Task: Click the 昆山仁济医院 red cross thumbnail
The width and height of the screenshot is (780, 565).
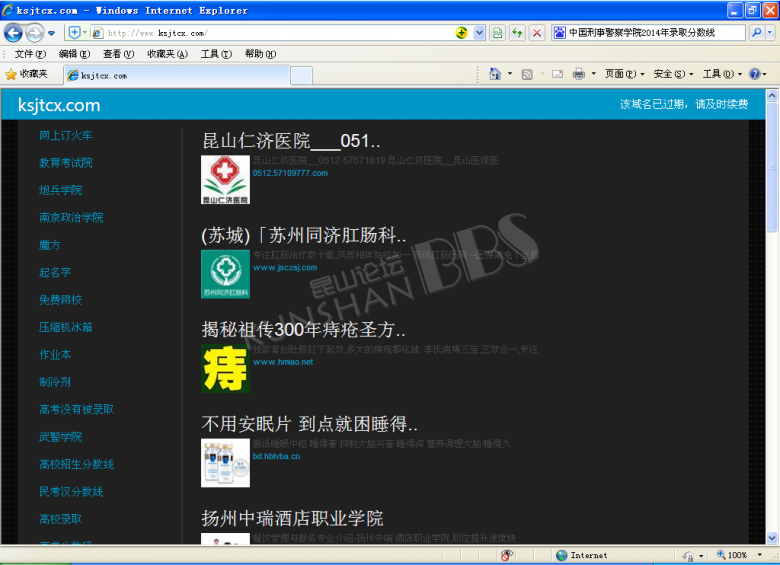Action: [x=225, y=180]
